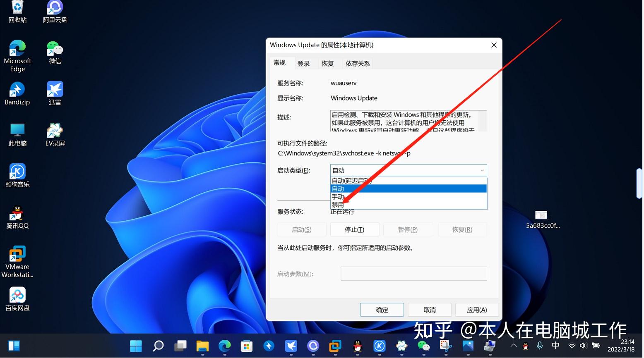Choose 禁用 startup type

[x=409, y=205]
